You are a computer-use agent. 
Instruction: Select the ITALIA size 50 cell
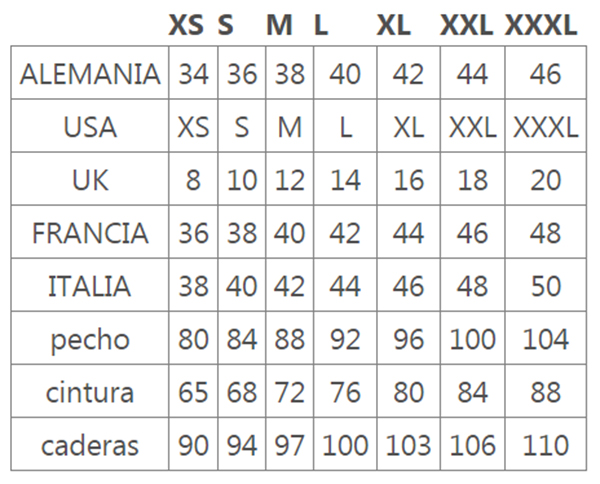click(x=546, y=286)
